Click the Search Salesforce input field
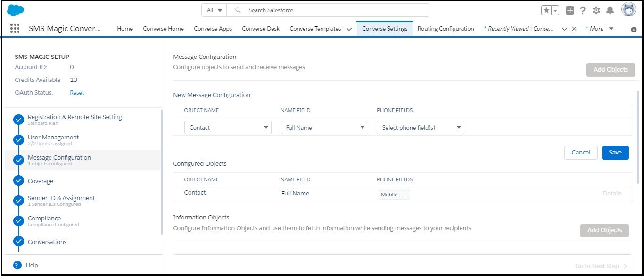This screenshot has height=276, width=644. point(328,10)
